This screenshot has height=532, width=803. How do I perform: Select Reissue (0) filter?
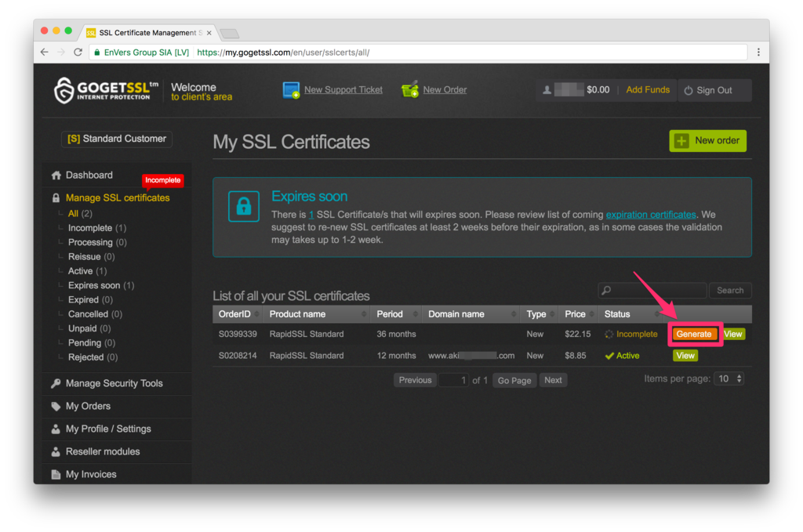click(x=91, y=257)
